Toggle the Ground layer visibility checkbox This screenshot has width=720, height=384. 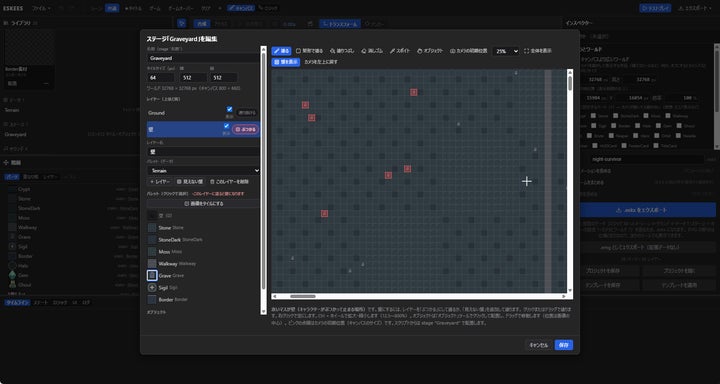[230, 109]
